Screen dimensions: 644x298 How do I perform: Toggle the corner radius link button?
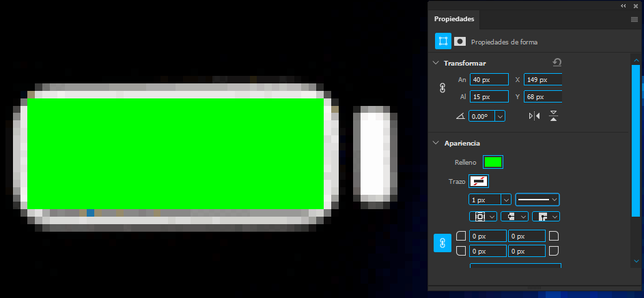pos(443,243)
